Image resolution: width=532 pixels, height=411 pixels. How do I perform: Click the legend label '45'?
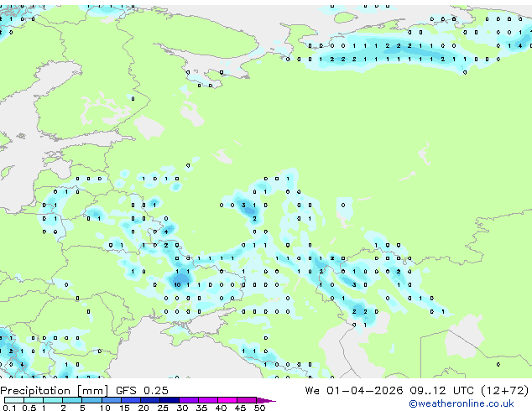(240, 408)
